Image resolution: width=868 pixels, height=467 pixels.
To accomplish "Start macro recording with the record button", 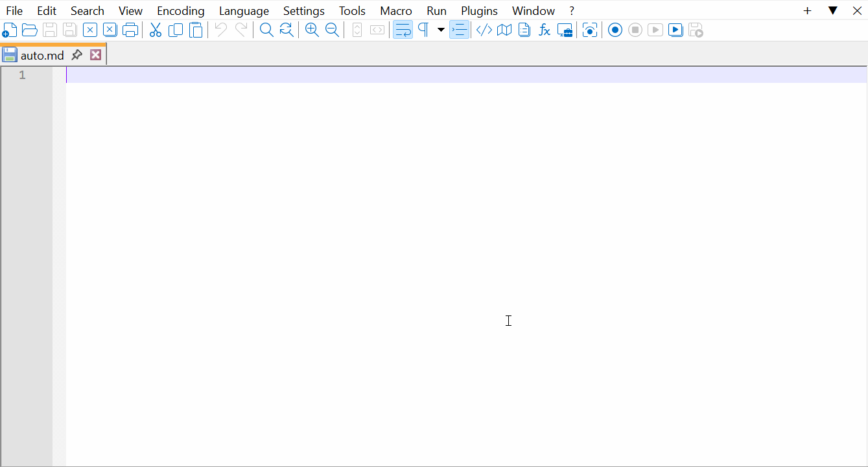I will coord(615,30).
